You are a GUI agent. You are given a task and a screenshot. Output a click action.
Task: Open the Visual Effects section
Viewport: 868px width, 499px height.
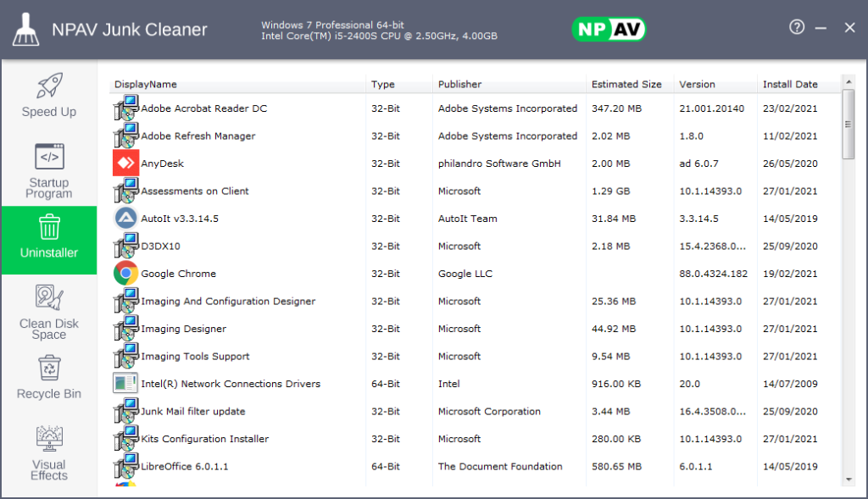coord(49,439)
